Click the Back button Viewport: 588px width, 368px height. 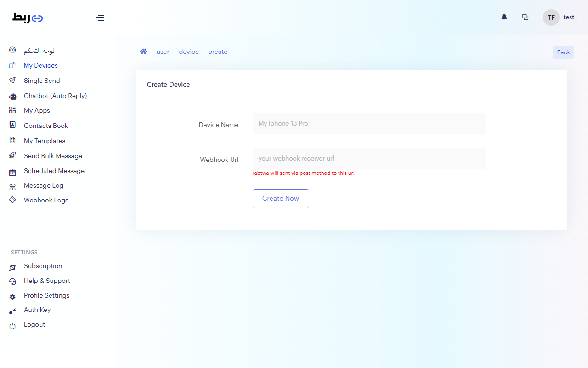[x=563, y=52]
